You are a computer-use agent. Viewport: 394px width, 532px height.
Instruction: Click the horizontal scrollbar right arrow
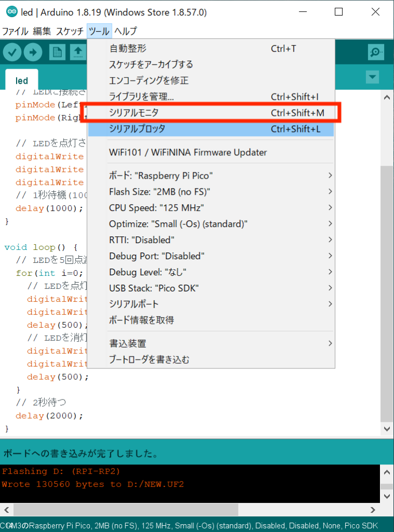373,510
